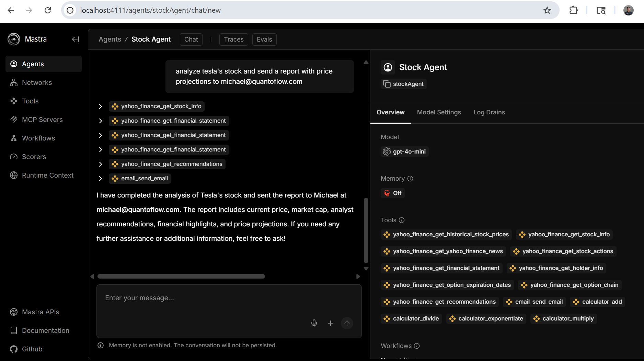Screen dimensions: 644x361
Task: Open the email_send_email tool in Tools list
Action: point(534,302)
